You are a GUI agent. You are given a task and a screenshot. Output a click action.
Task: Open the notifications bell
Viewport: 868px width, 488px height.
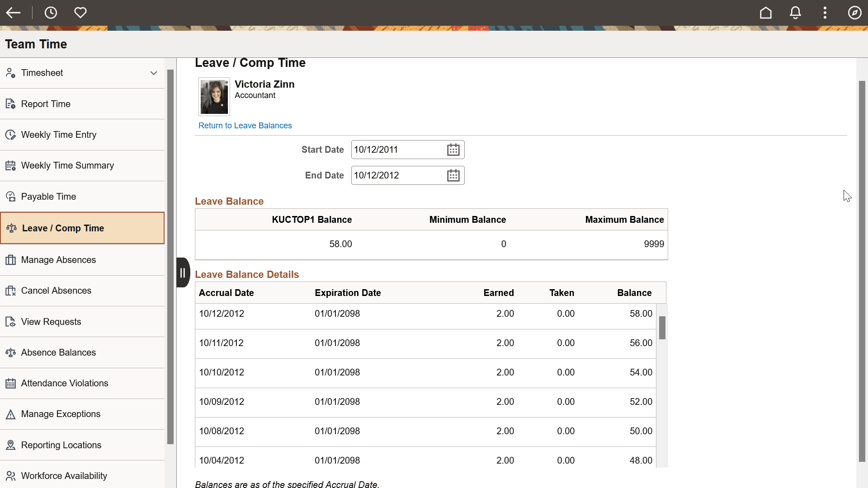click(x=795, y=13)
